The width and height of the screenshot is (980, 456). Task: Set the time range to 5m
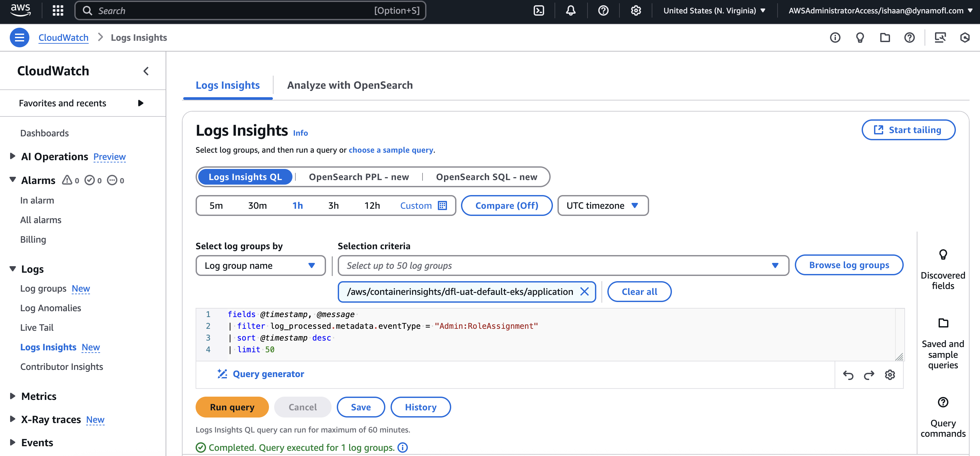pos(216,205)
